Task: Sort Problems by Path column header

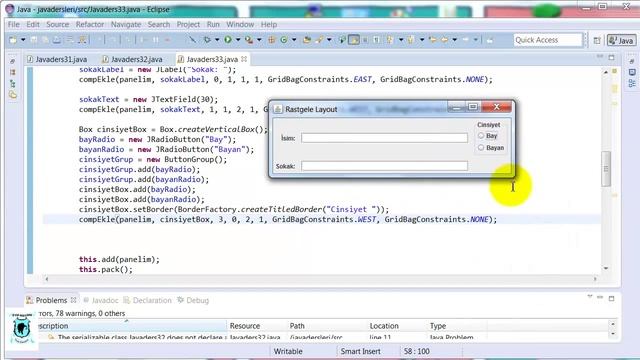Action: point(327,326)
